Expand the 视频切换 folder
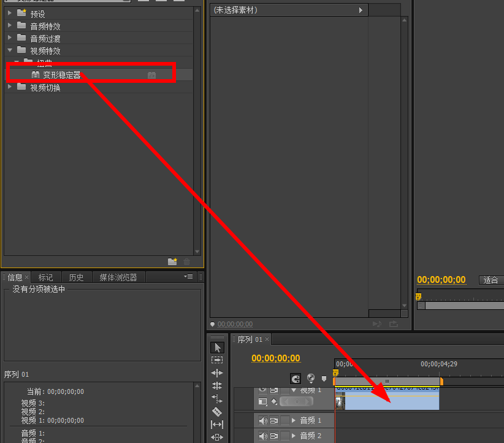Image resolution: width=504 pixels, height=443 pixels. [10, 87]
